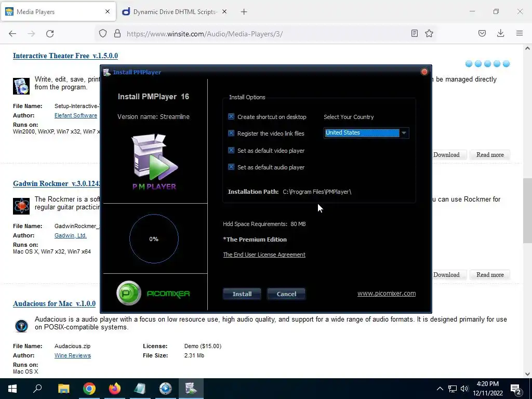Switch to the Media Players tab
This screenshot has height=399, width=532.
tap(58, 12)
